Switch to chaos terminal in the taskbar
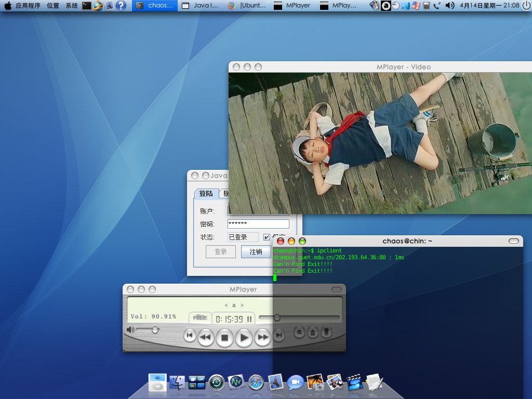Screen dimensions: 532x399 155,5
